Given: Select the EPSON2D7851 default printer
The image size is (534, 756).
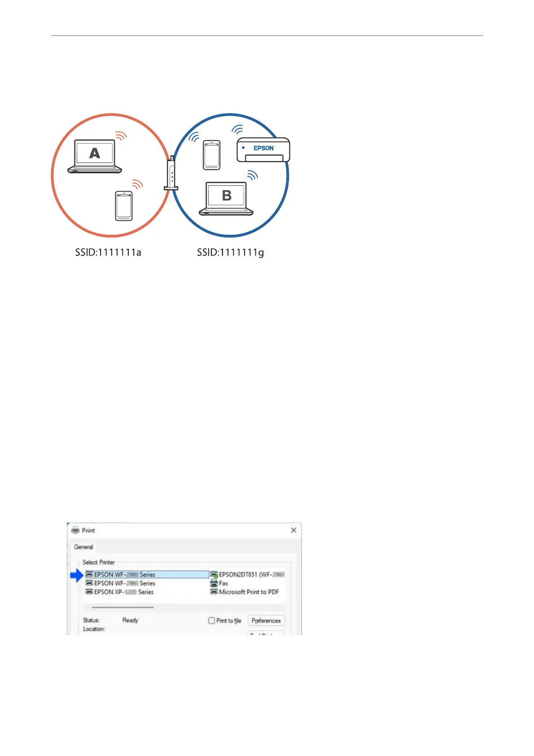Looking at the screenshot, I should coord(247,575).
